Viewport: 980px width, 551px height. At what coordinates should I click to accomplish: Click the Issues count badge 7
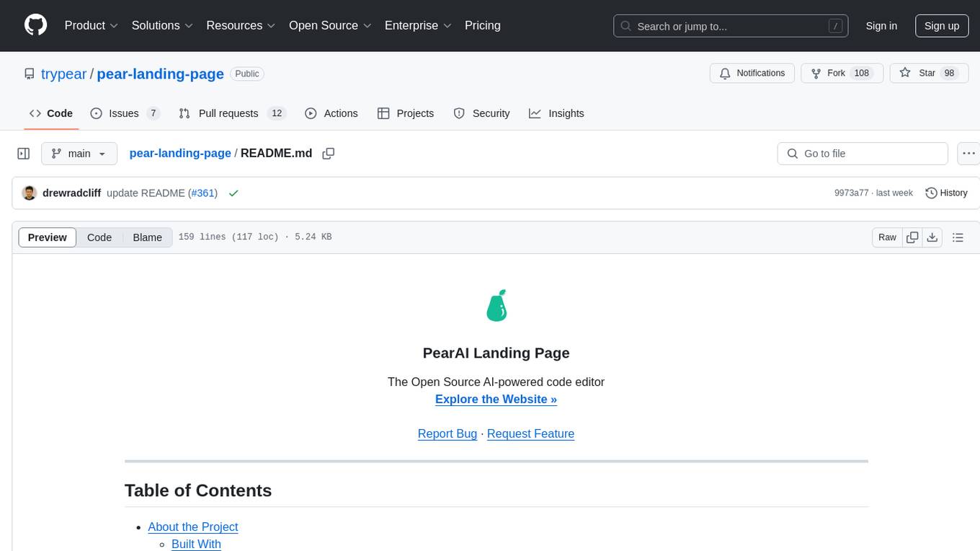(x=153, y=113)
